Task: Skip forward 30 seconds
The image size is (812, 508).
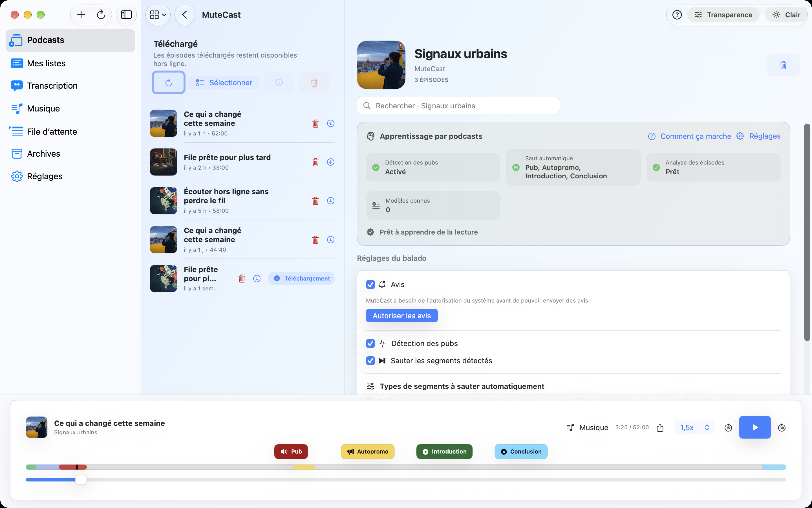Action: click(782, 428)
